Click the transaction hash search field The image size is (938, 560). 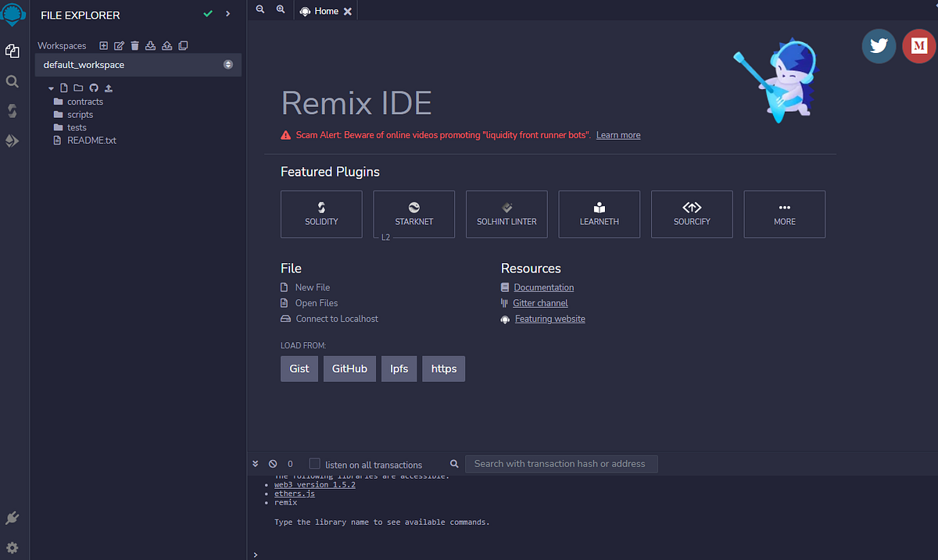click(x=561, y=463)
